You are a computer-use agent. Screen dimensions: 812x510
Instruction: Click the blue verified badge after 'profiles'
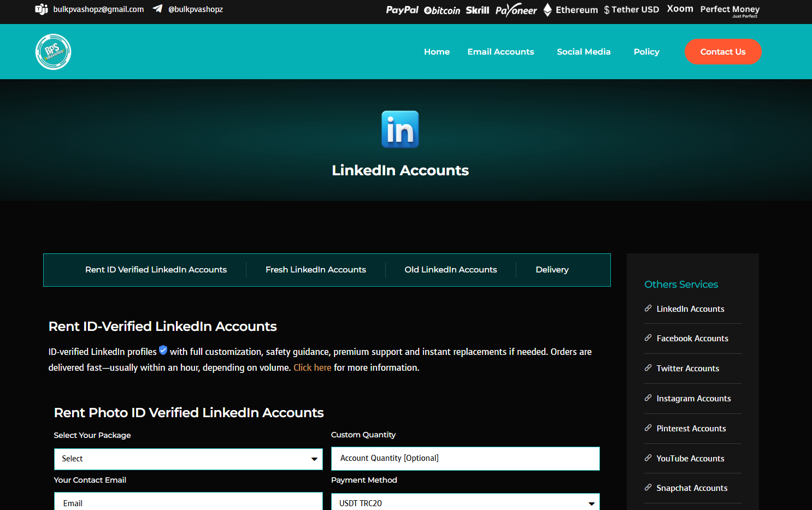[163, 350]
